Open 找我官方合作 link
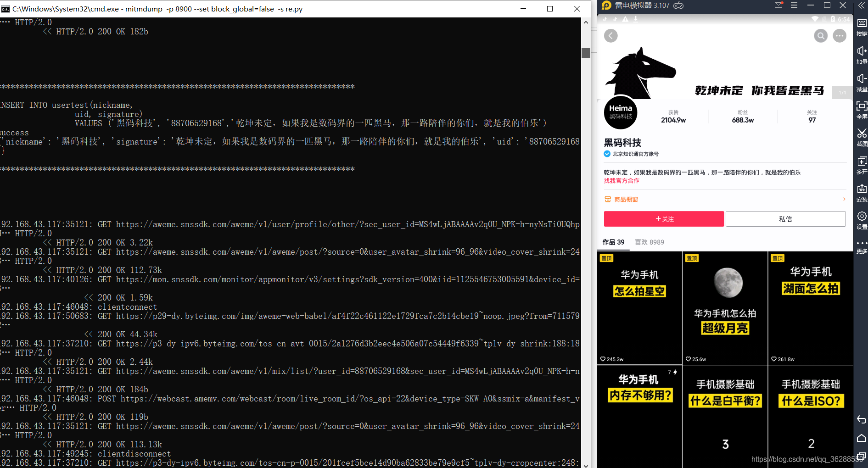The height and width of the screenshot is (468, 868). (x=621, y=181)
